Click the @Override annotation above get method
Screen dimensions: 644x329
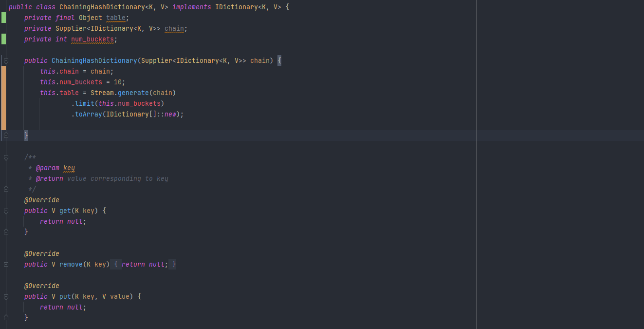(42, 200)
